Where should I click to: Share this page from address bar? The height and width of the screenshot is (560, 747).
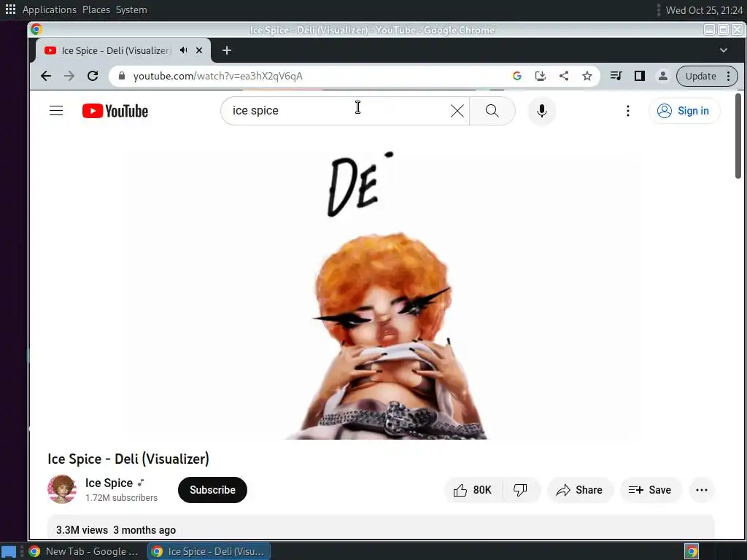pyautogui.click(x=564, y=76)
